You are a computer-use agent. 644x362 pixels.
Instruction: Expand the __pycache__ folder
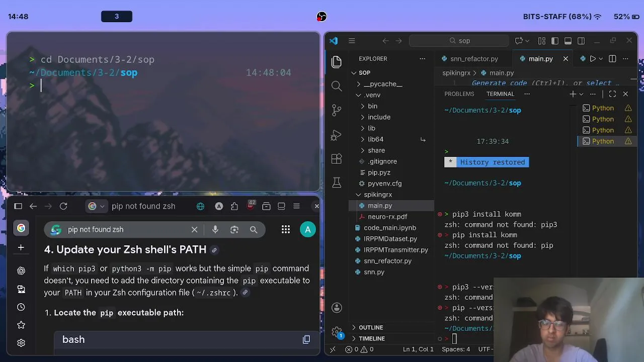[382, 84]
